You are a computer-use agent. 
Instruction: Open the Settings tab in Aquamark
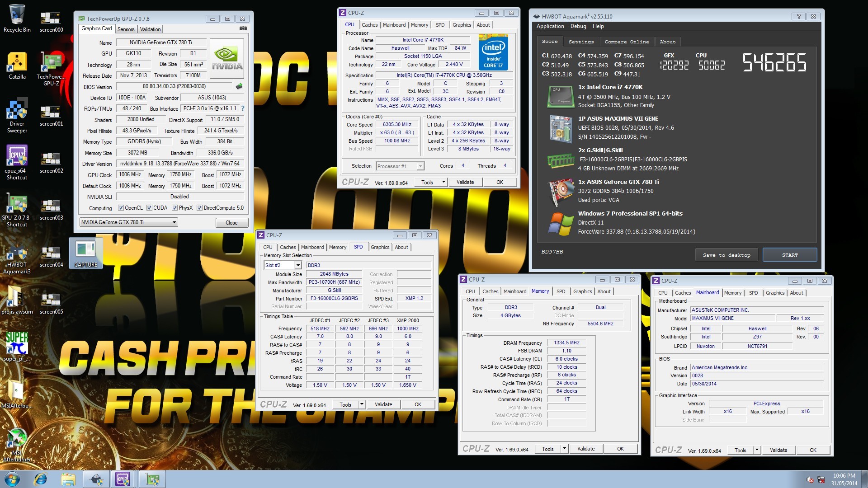coord(581,42)
